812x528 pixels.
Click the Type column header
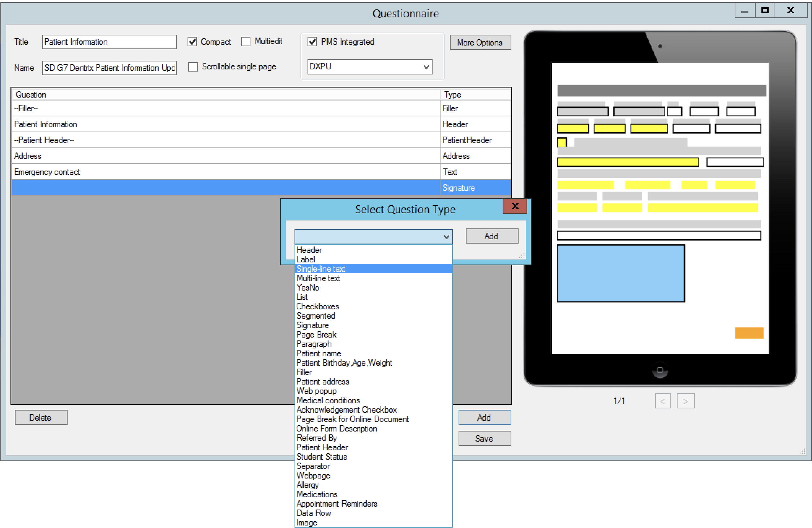coord(476,94)
